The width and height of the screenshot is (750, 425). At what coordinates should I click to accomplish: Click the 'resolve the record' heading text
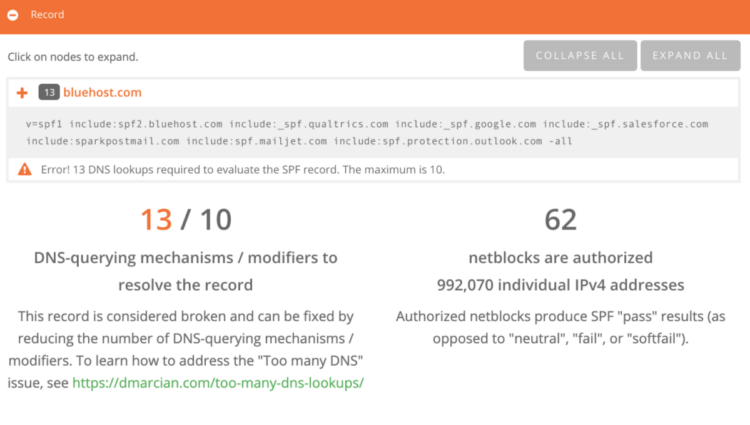click(186, 285)
